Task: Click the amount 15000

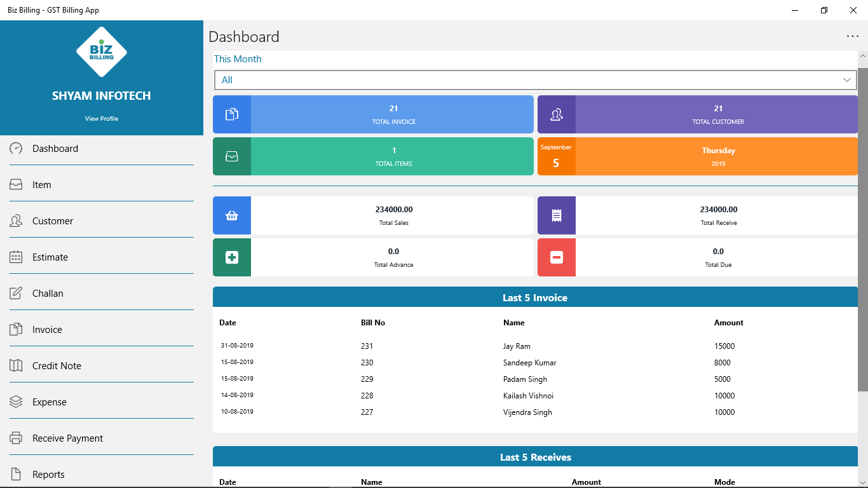Action: point(724,346)
